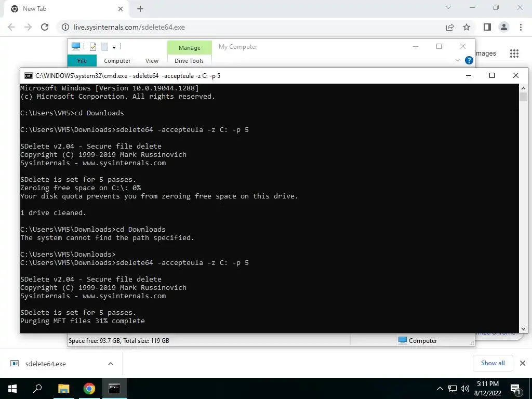Click the network tray icon
The image size is (532, 399).
click(x=453, y=389)
